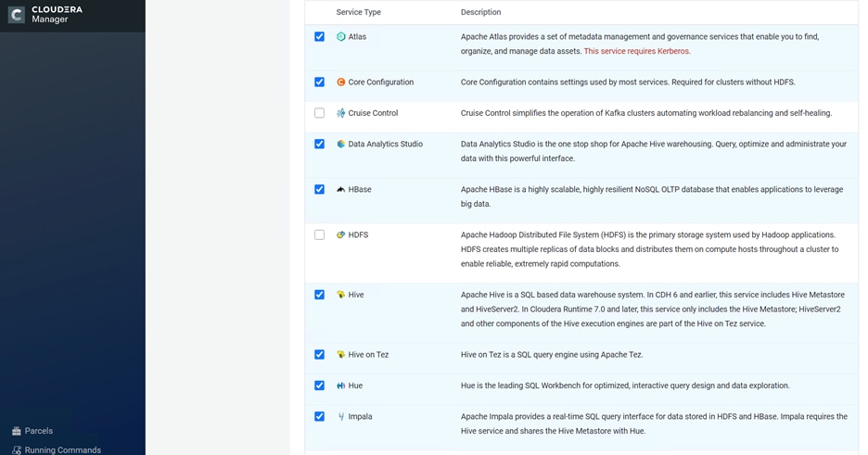
Task: Click the Data Analytics Studio description
Action: tap(653, 151)
